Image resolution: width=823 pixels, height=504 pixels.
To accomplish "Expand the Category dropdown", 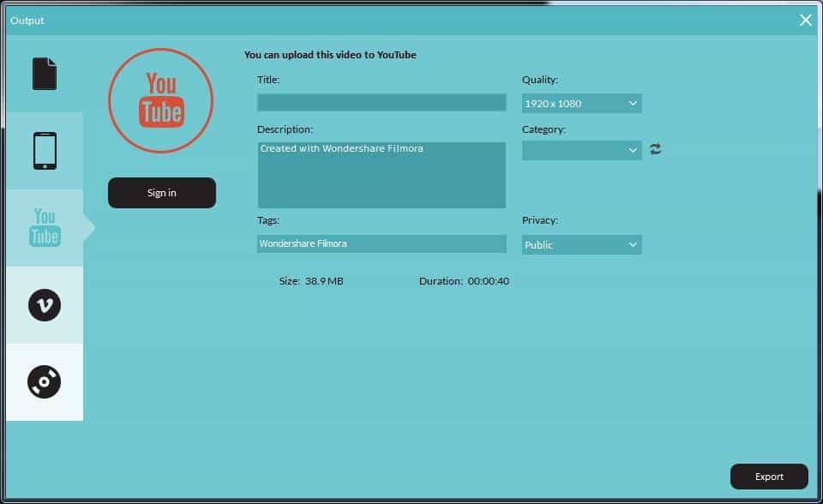I will (x=581, y=151).
